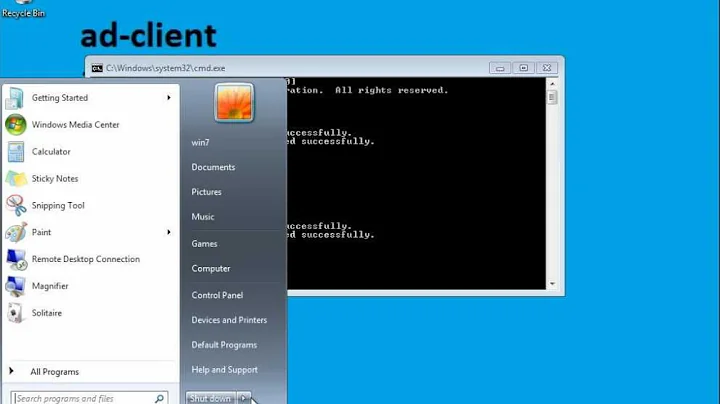The width and height of the screenshot is (720, 404).
Task: Click the Remote Desktop Connection label
Action: [x=86, y=259]
